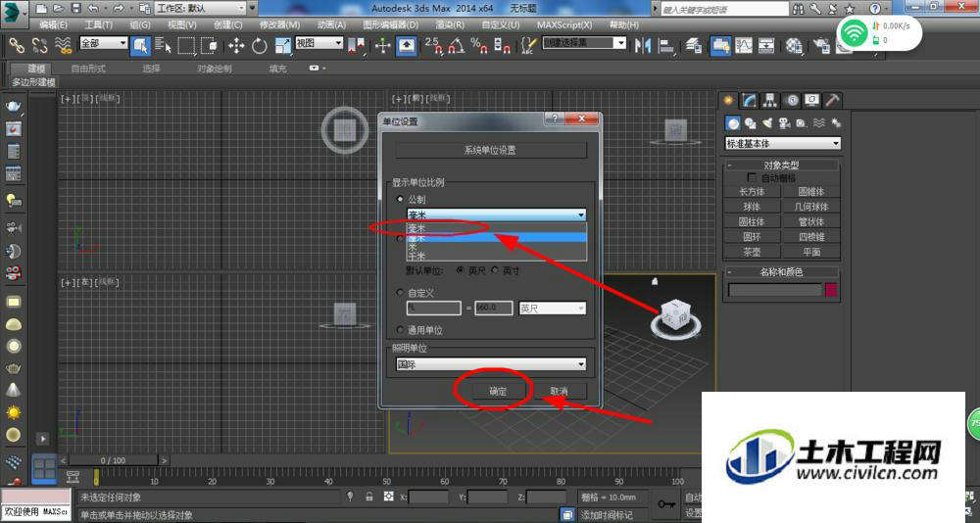Click the 取消 button
Screen dimensions: 980x523
tap(559, 391)
